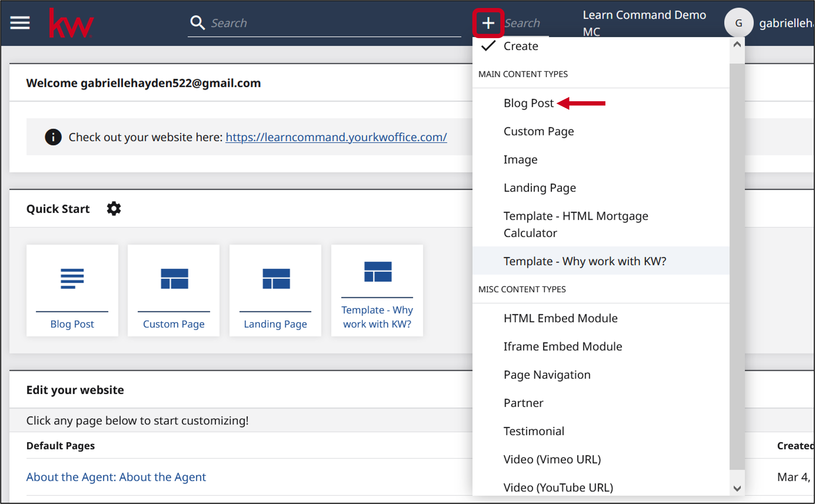Click the gabrielleh username in header

pyautogui.click(x=786, y=23)
